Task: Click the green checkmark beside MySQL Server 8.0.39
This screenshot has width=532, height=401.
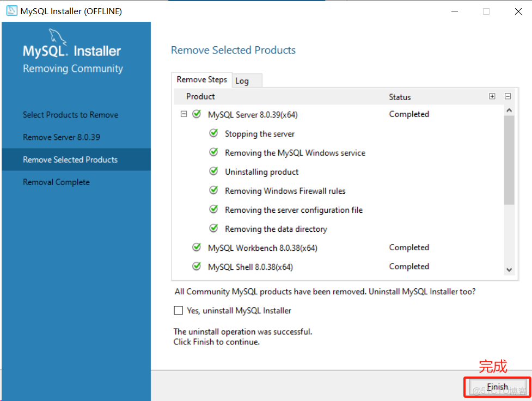Action: (x=196, y=114)
